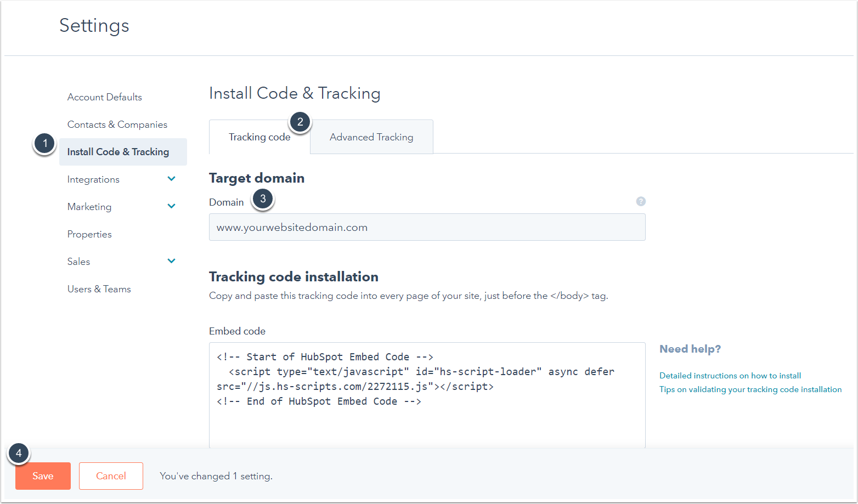The width and height of the screenshot is (858, 504).
Task: Click the Domain input field
Action: tap(427, 227)
